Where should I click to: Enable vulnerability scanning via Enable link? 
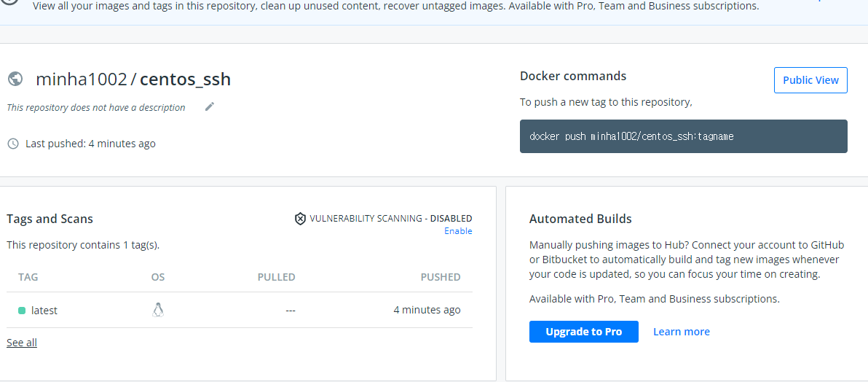458,230
